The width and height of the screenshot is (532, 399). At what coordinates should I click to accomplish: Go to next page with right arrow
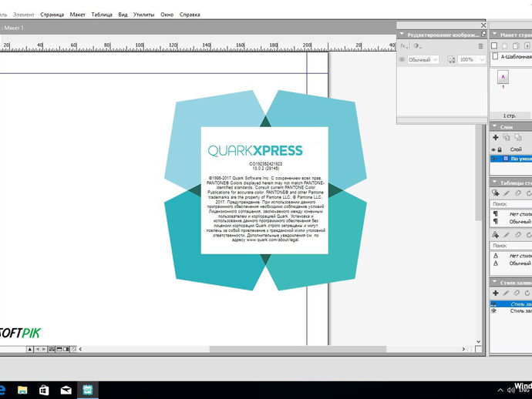click(x=44, y=349)
